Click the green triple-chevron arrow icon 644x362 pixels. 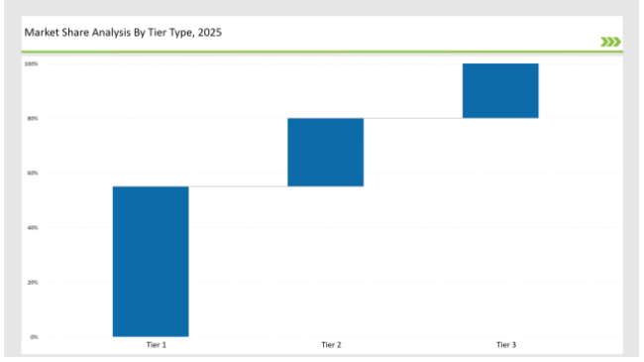point(610,42)
